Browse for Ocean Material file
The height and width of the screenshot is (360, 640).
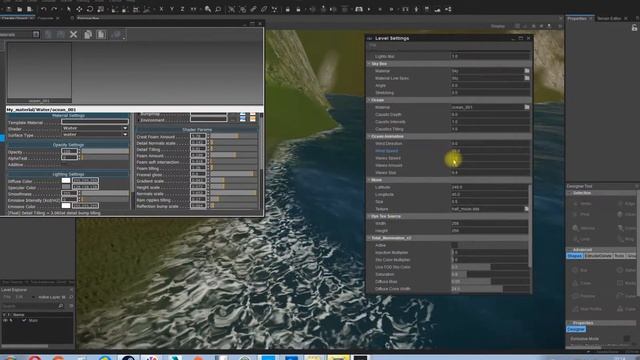coord(527,107)
